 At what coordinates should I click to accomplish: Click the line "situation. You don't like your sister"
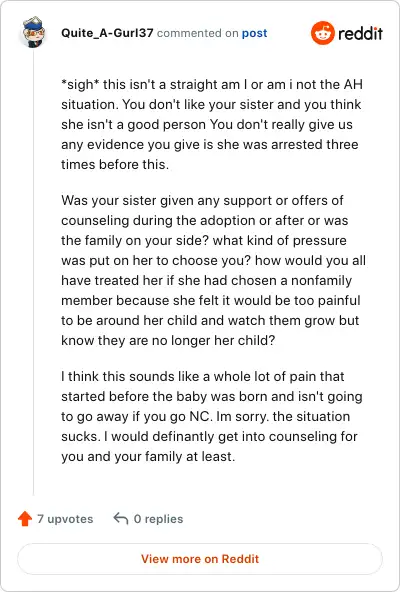point(211,105)
